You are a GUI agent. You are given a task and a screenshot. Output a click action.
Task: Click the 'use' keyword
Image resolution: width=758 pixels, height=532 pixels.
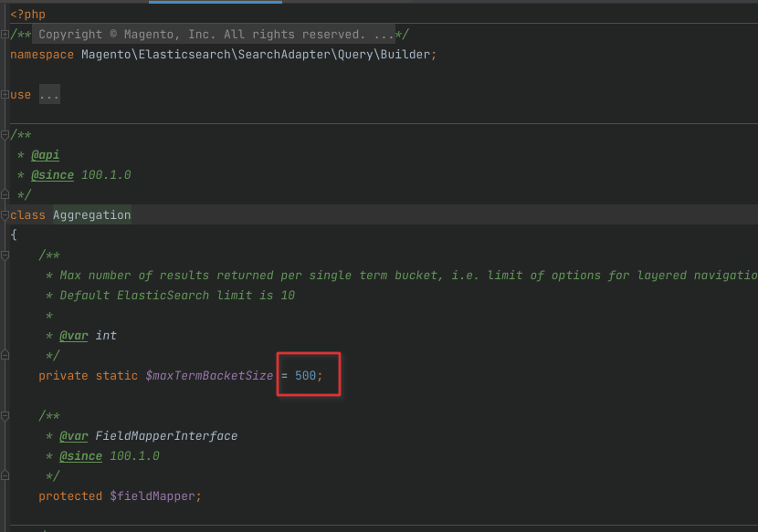[x=20, y=95]
